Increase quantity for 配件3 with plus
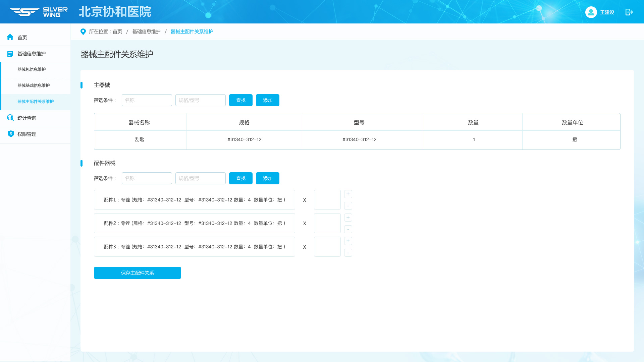This screenshot has width=644, height=362. coord(348,241)
